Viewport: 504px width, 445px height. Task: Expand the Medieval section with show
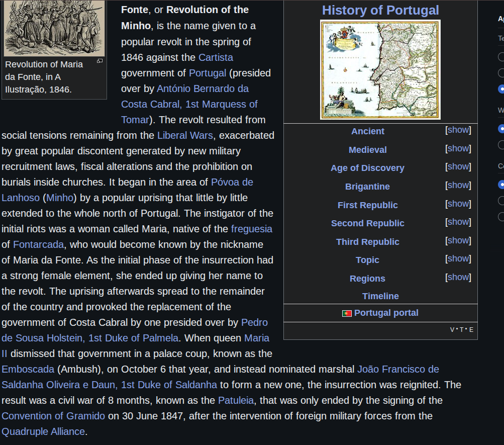[458, 148]
